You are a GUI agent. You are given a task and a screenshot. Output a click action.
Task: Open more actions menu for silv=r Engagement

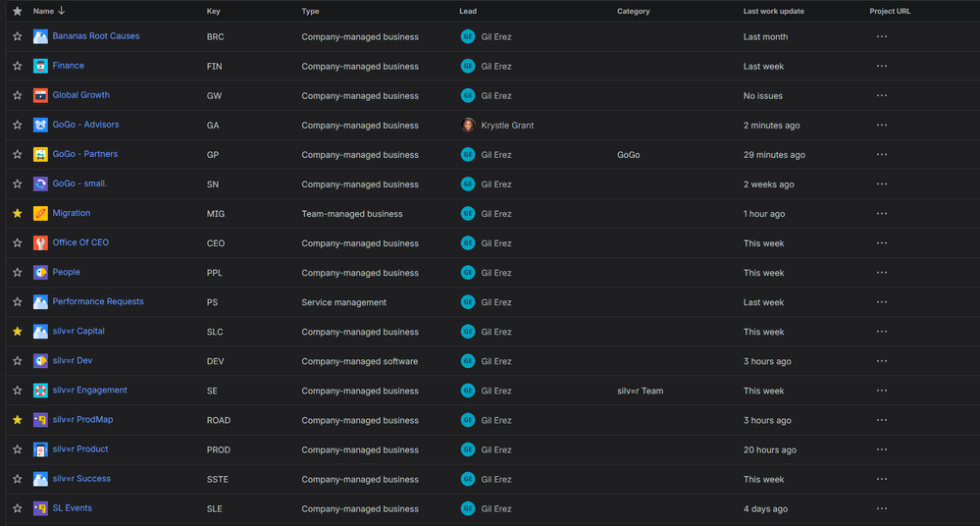point(881,391)
